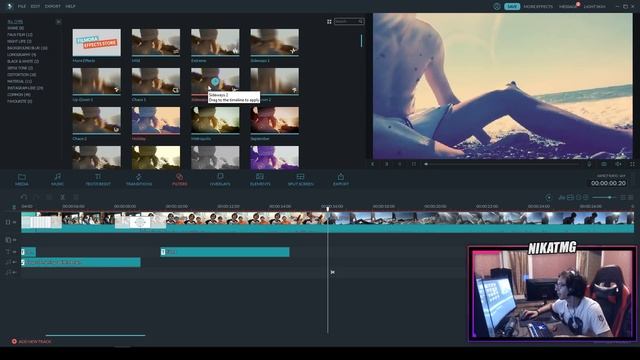This screenshot has height=360, width=640.
Task: Select Common filter category
Action: tap(19, 94)
